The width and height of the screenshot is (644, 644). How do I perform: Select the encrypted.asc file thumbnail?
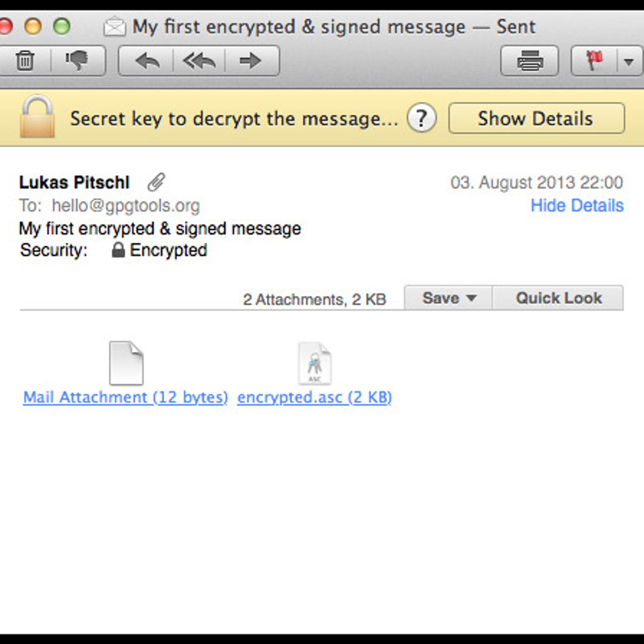coord(315,363)
